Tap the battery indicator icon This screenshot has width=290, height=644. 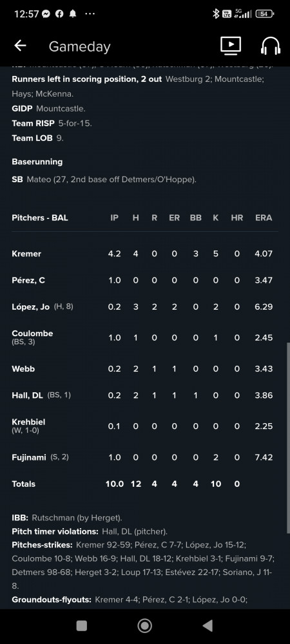coord(264,14)
